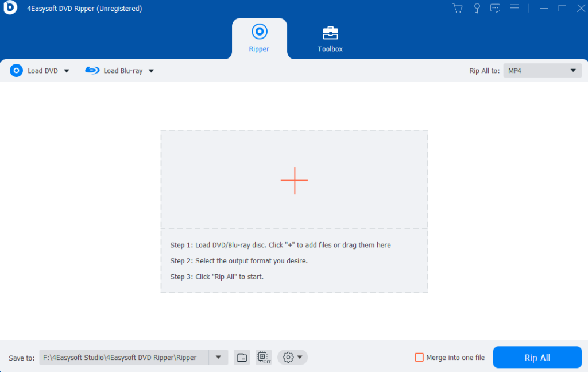This screenshot has height=372, width=588.
Task: Click the shopping cart purchase icon
Action: tap(458, 8)
